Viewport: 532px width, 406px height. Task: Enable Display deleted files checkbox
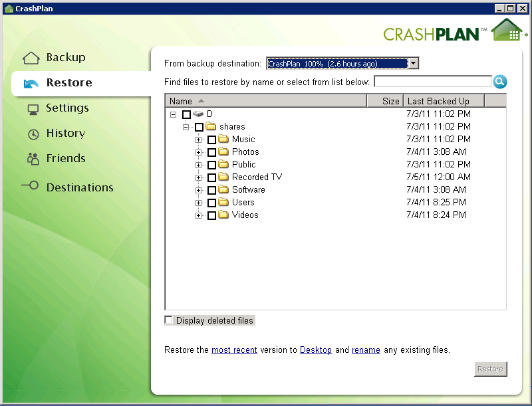pyautogui.click(x=169, y=320)
